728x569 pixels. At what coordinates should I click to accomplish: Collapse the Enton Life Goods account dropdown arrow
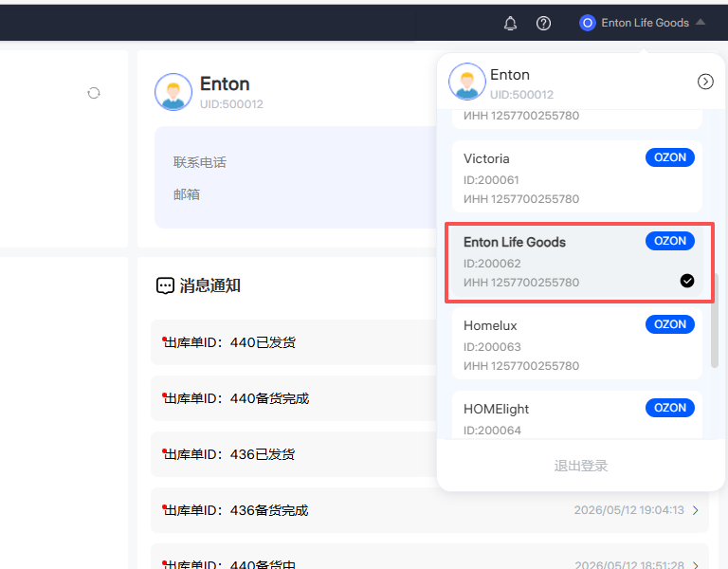pyautogui.click(x=701, y=22)
